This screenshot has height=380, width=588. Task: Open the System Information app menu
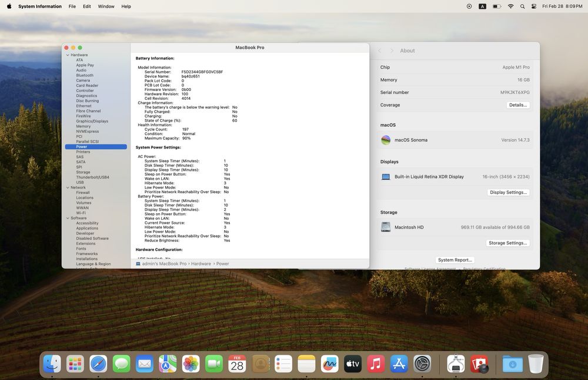tap(40, 6)
